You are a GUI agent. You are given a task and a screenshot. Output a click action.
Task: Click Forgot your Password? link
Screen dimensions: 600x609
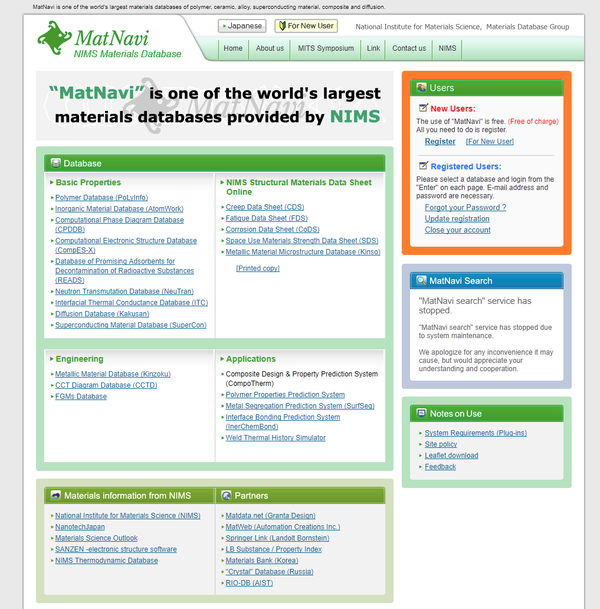[465, 207]
